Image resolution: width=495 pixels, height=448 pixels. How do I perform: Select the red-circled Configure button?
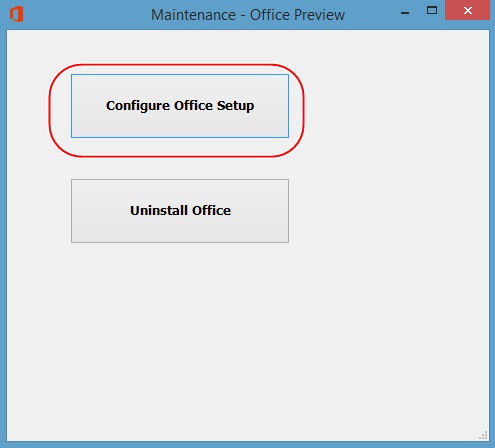pyautogui.click(x=180, y=106)
